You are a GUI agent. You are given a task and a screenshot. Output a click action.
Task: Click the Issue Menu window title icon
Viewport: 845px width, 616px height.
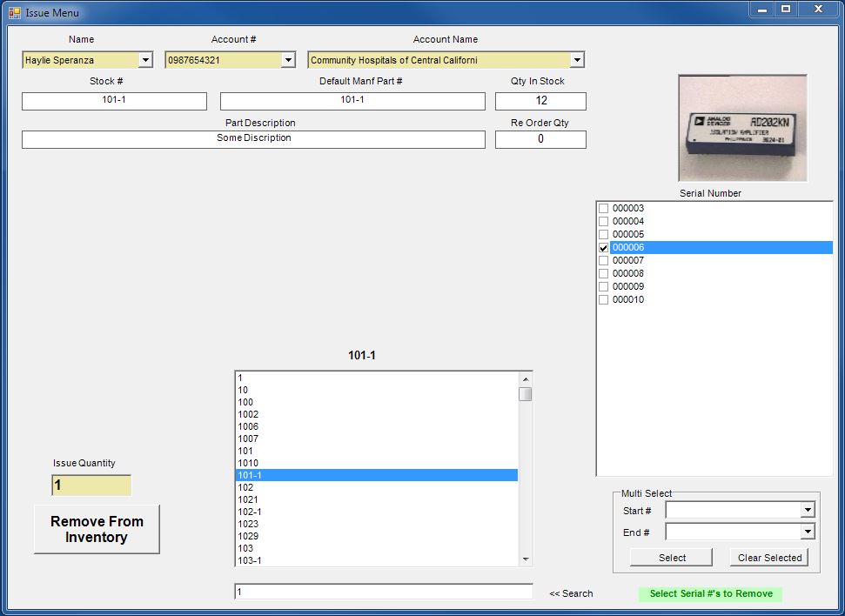[x=14, y=12]
